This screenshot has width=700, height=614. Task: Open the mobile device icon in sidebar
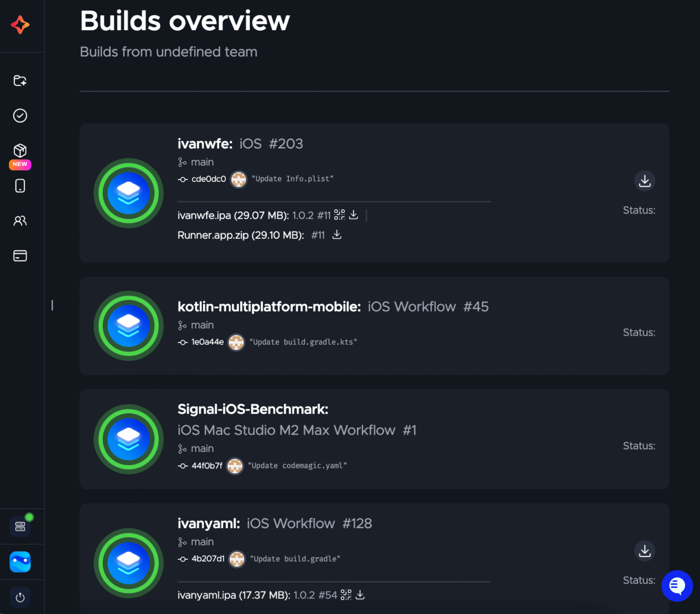(20, 186)
